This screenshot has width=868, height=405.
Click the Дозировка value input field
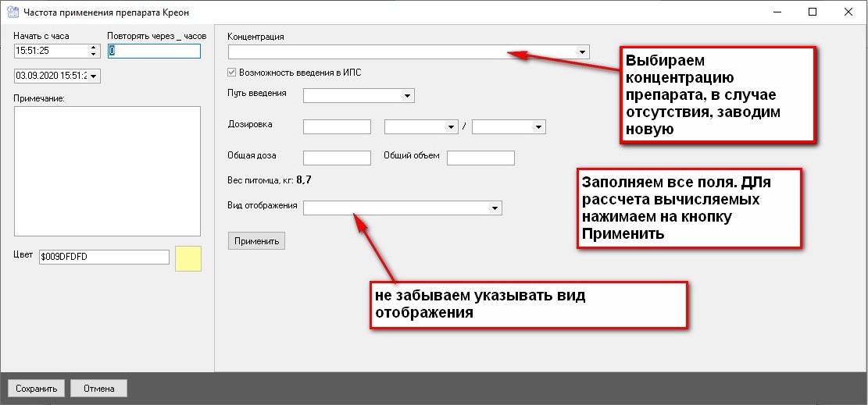(x=336, y=127)
